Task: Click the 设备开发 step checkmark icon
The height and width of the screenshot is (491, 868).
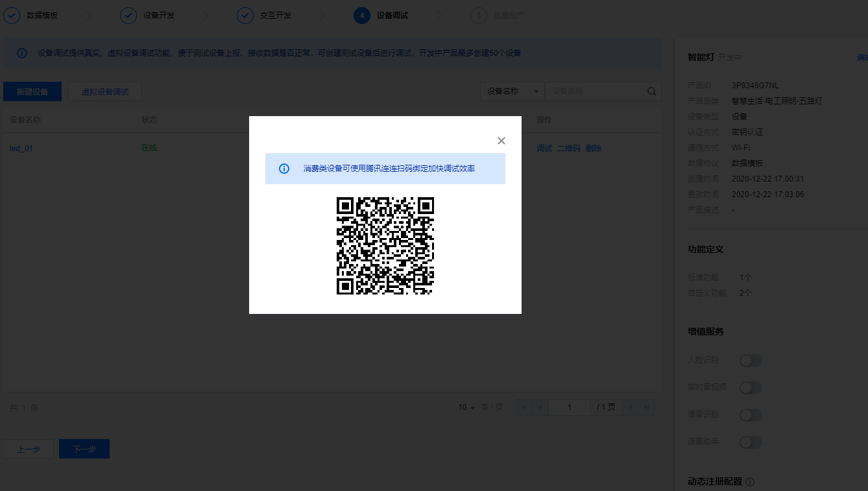Action: [x=128, y=15]
